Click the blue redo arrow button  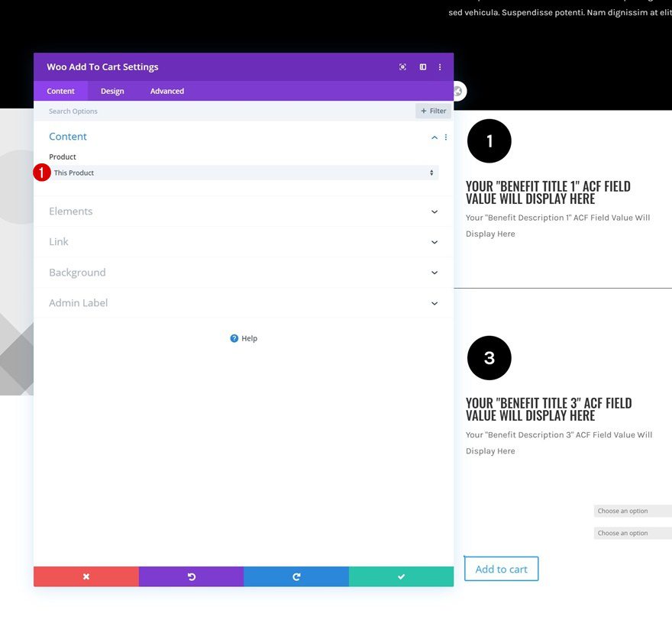click(x=296, y=576)
